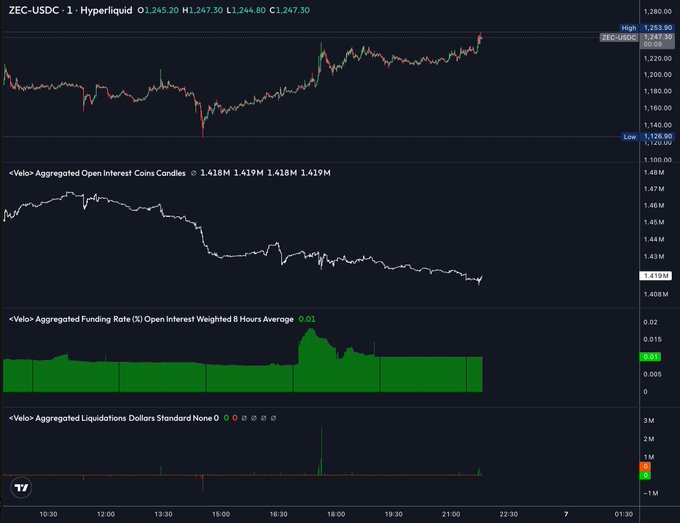Click the 18:00 time axis label
The width and height of the screenshot is (680, 523).
pyautogui.click(x=336, y=514)
